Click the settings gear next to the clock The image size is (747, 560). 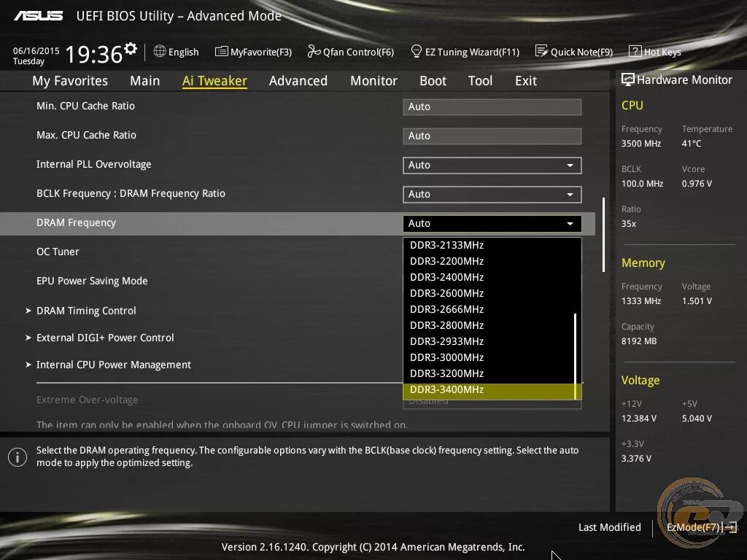click(x=131, y=48)
